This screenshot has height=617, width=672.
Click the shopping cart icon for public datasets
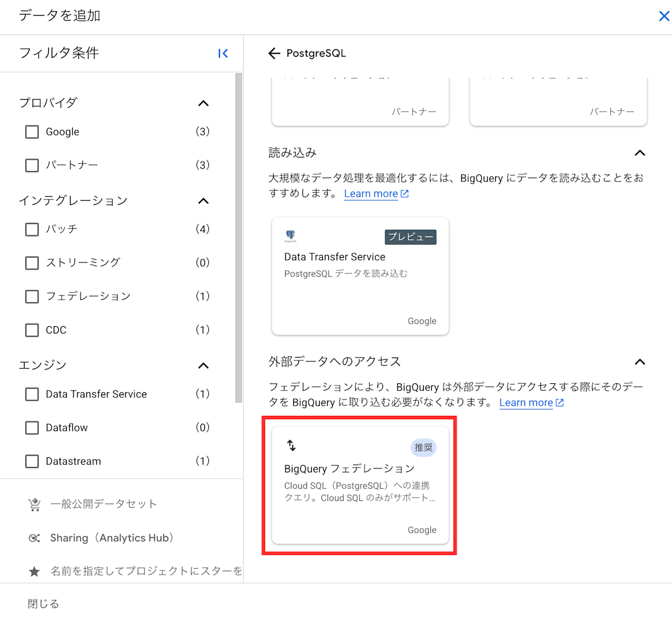click(x=34, y=504)
